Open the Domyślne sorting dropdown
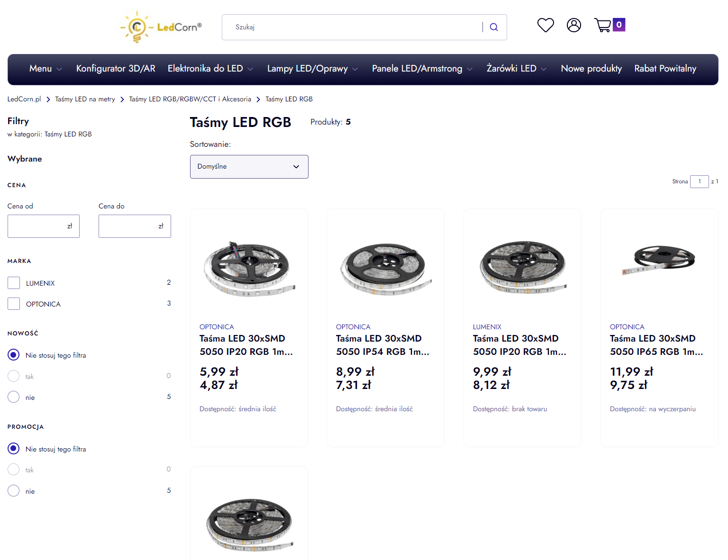Viewport: 728px width, 560px height. point(249,167)
